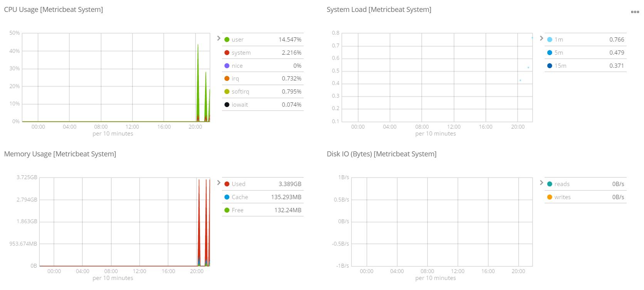This screenshot has height=290, width=644.
Task: Click the Disk IO (Bytes) panel title
Action: (x=382, y=154)
